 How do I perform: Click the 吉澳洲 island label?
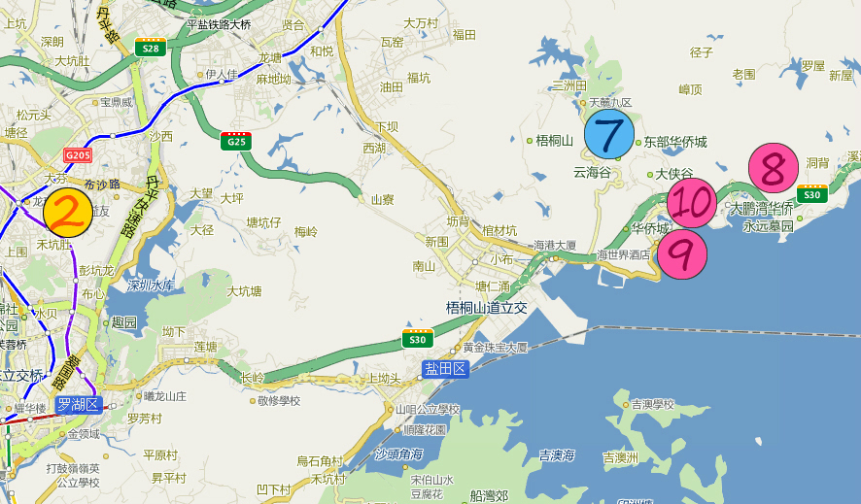[x=621, y=457]
